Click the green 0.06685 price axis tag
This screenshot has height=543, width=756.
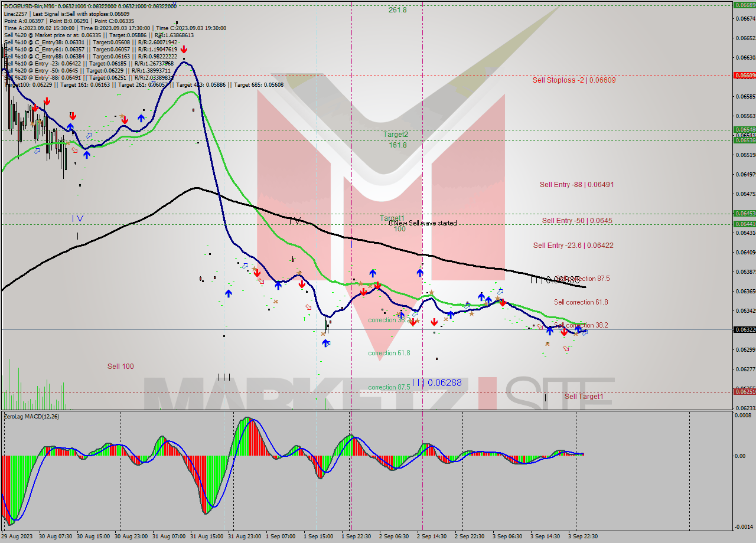pos(744,5)
